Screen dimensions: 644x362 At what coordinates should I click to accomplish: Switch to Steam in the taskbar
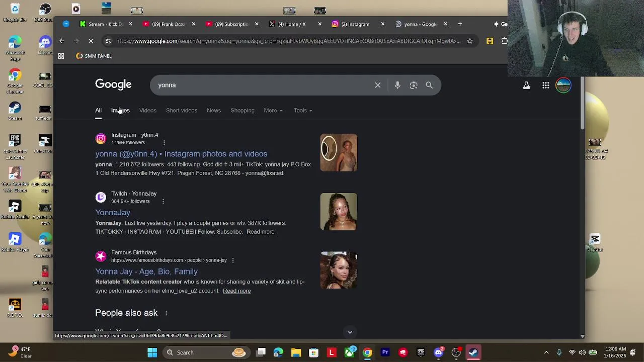point(473,352)
